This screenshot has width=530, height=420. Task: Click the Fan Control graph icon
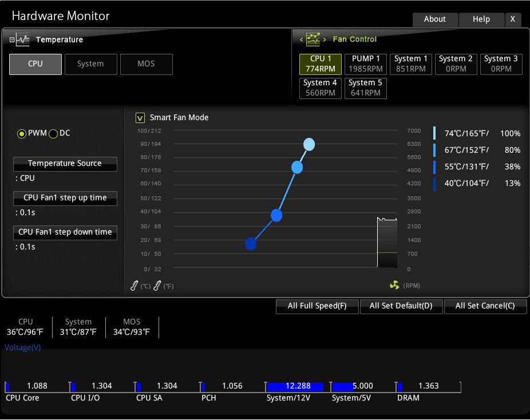313,39
